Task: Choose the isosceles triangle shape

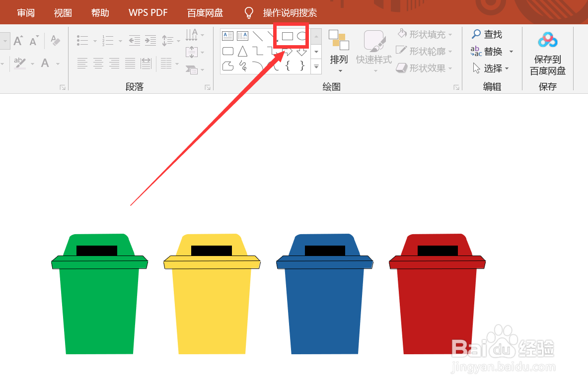Action: [243, 51]
